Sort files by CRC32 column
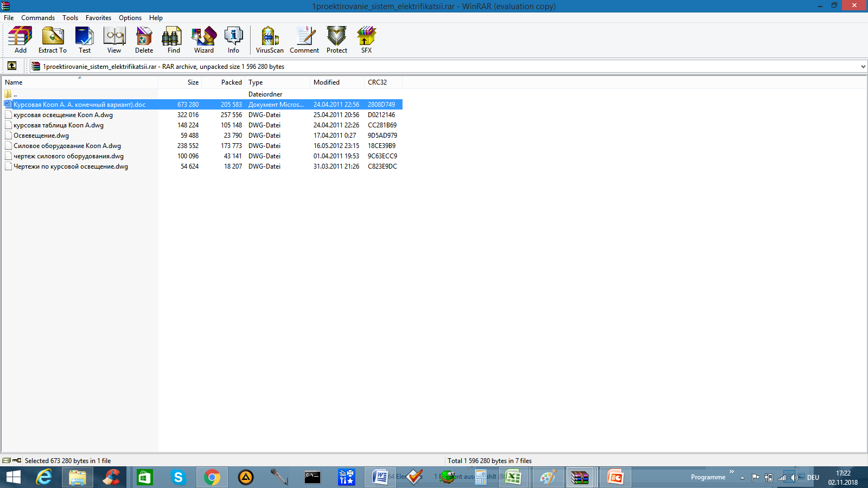 coord(383,82)
